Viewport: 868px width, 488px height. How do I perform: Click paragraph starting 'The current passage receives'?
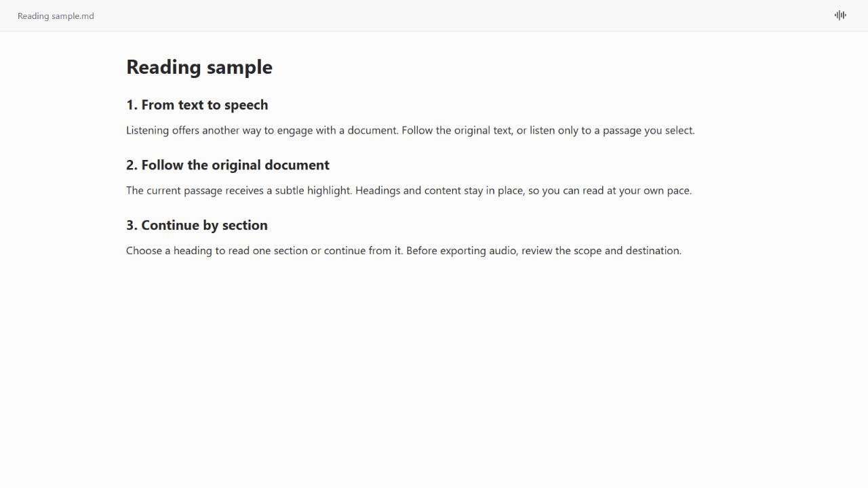[x=409, y=190]
